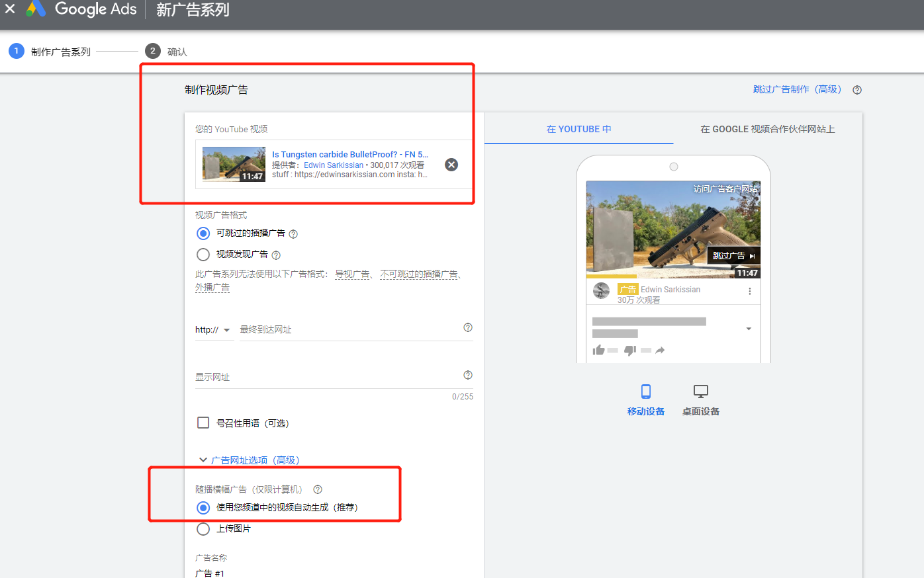This screenshot has height=578, width=924.
Task: Click the step 2 circle 确认
Action: pyautogui.click(x=153, y=51)
